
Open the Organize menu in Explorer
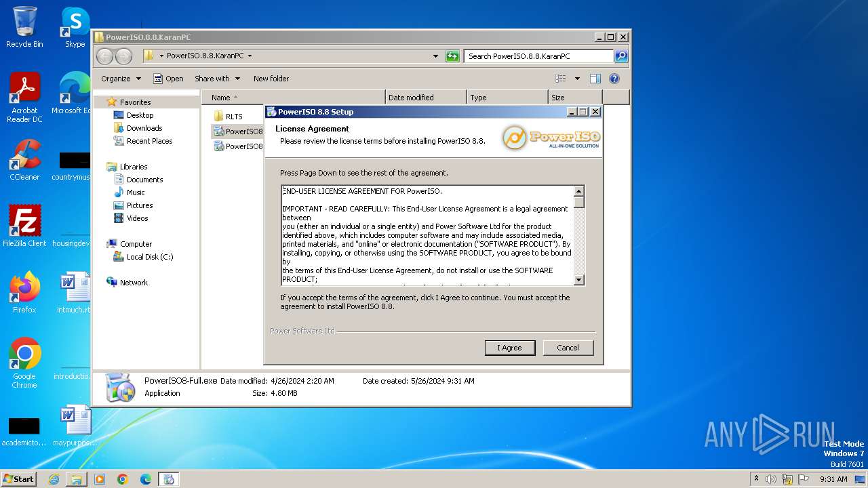tap(121, 79)
